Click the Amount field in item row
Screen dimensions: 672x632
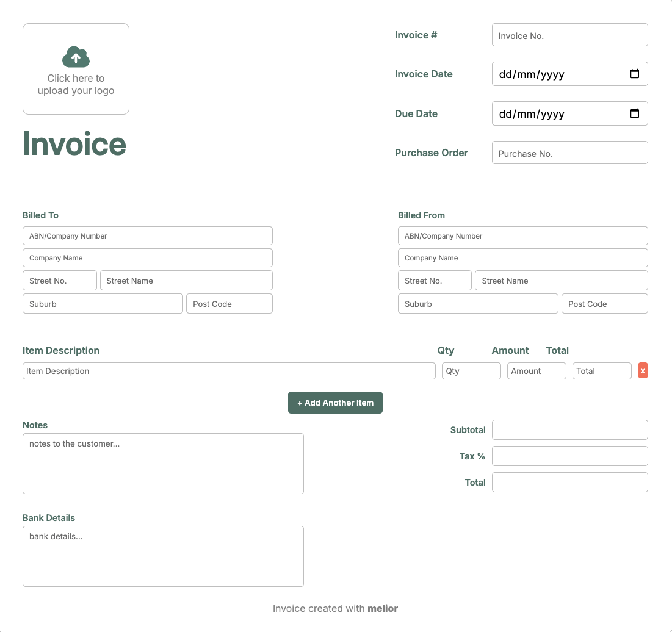point(536,371)
